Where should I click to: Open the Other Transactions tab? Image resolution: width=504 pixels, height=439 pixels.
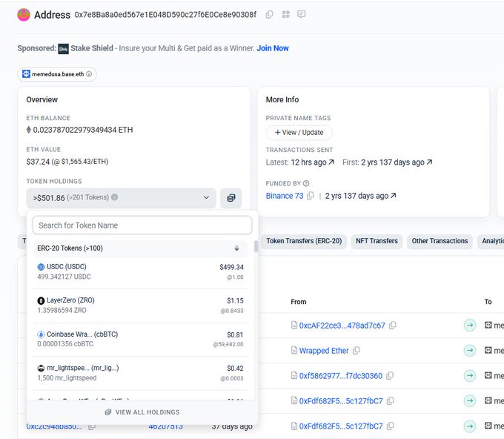(440, 241)
